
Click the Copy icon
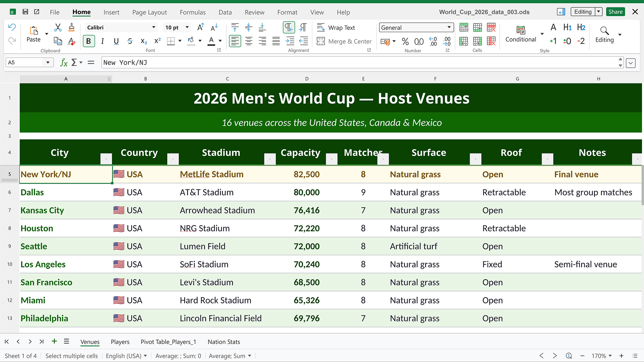58,41
